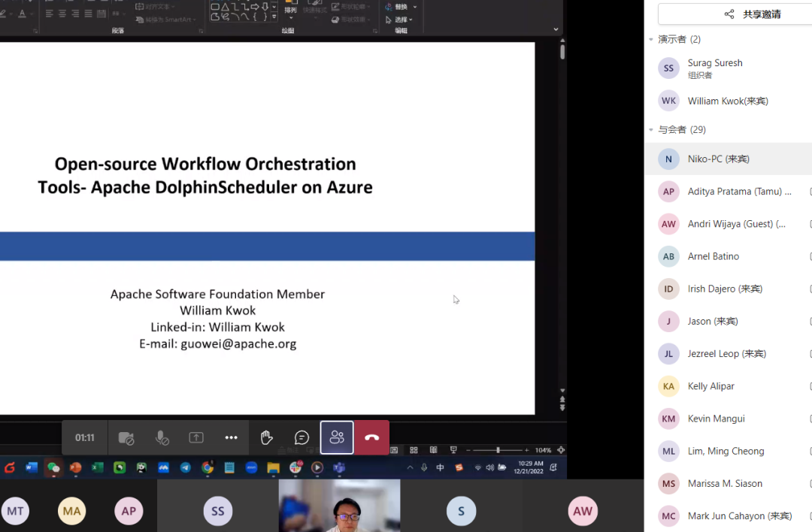Select participant Arnel Batino

pos(728,256)
